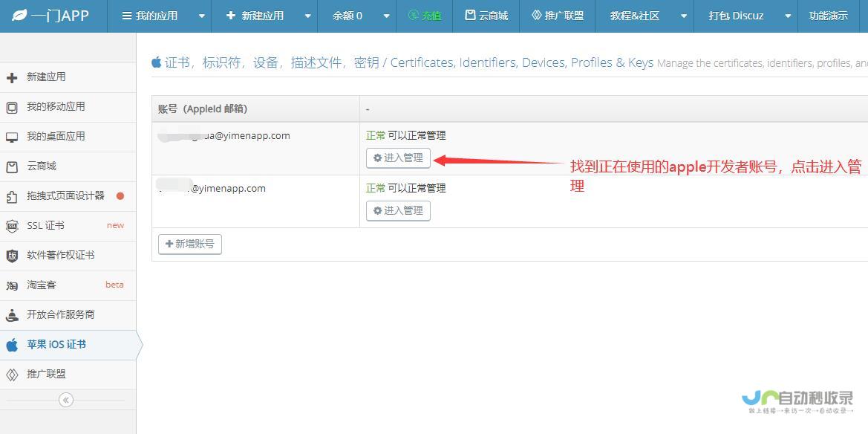
Task: Click the mobile device icon for 我的移动应用
Action: click(12, 108)
